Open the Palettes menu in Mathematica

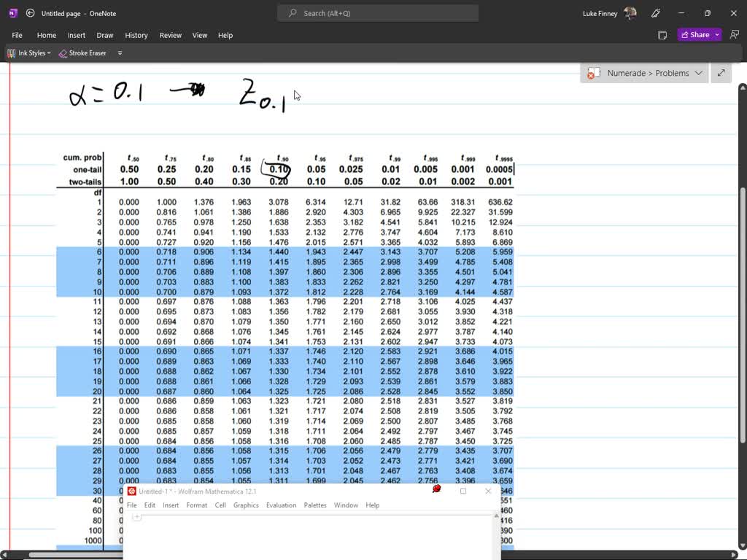pyautogui.click(x=315, y=505)
